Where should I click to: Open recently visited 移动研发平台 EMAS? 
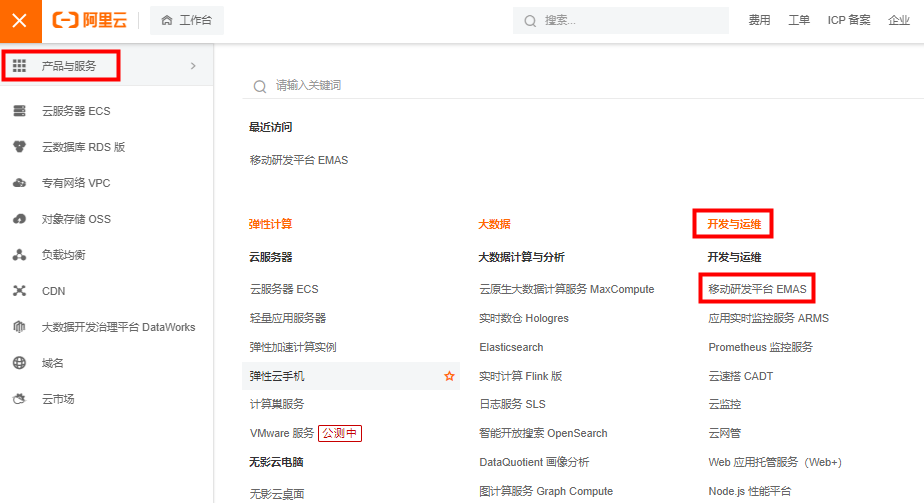coord(299,160)
